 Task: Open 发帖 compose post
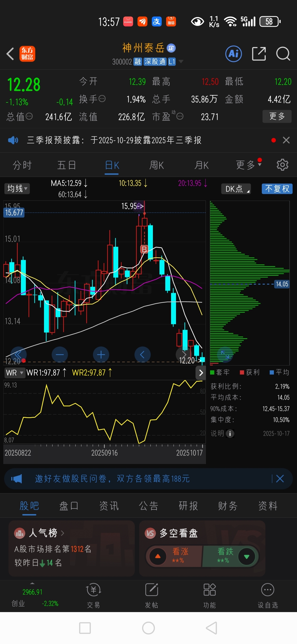tap(152, 596)
